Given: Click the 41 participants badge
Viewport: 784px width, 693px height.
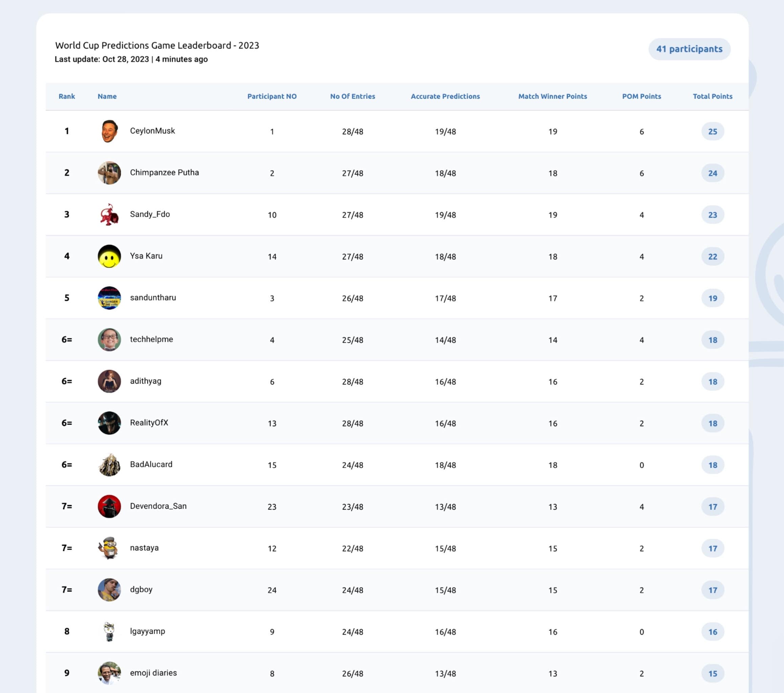Looking at the screenshot, I should point(689,49).
